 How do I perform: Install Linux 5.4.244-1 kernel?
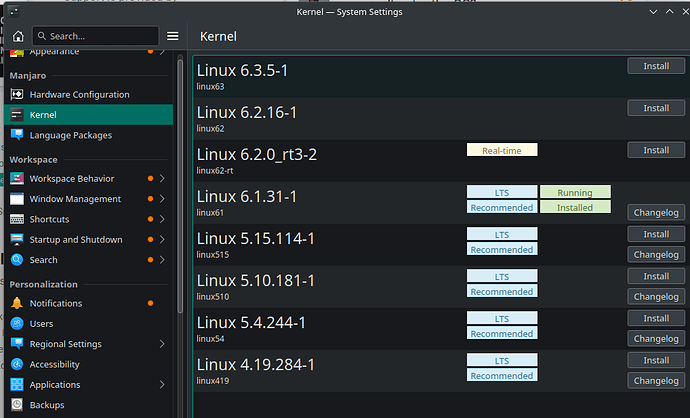click(656, 318)
